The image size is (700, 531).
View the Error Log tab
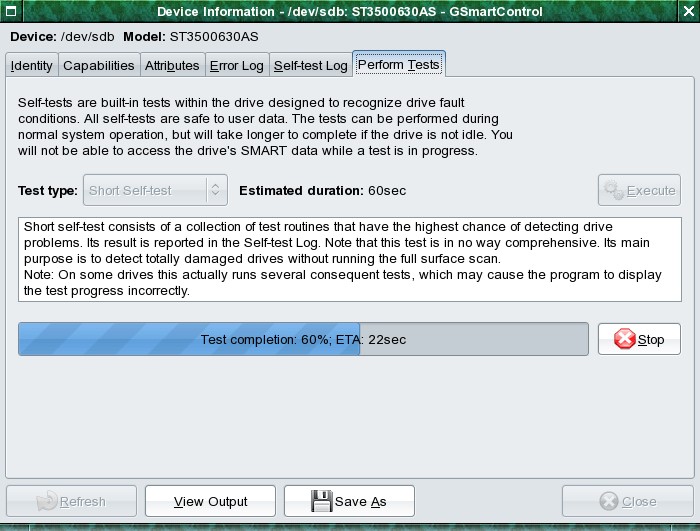237,65
